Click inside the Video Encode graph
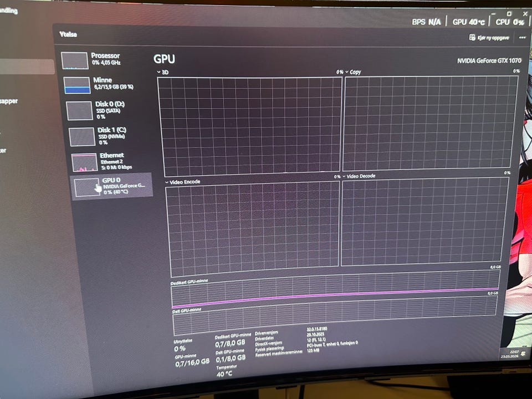532x399 pixels. click(253, 228)
